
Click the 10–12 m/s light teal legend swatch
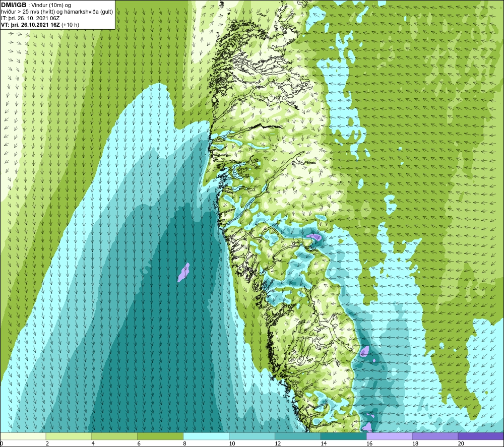point(252,436)
